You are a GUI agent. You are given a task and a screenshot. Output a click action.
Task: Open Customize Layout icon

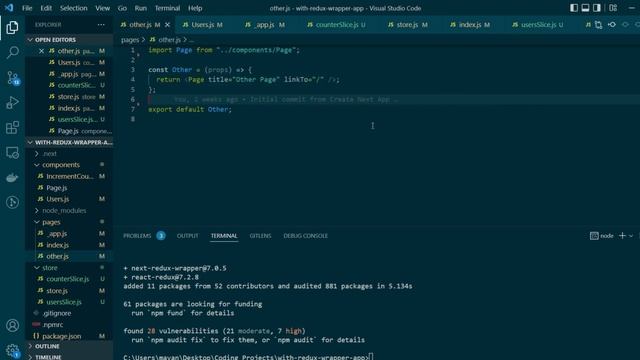click(613, 8)
